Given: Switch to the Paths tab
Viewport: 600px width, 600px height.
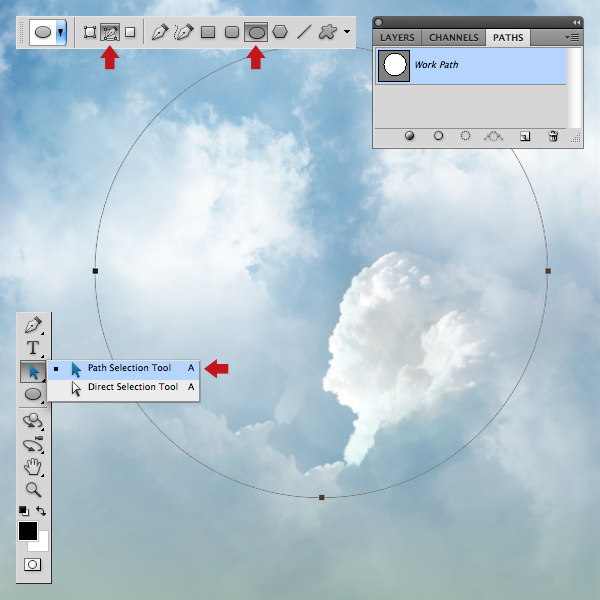Looking at the screenshot, I should pos(508,38).
